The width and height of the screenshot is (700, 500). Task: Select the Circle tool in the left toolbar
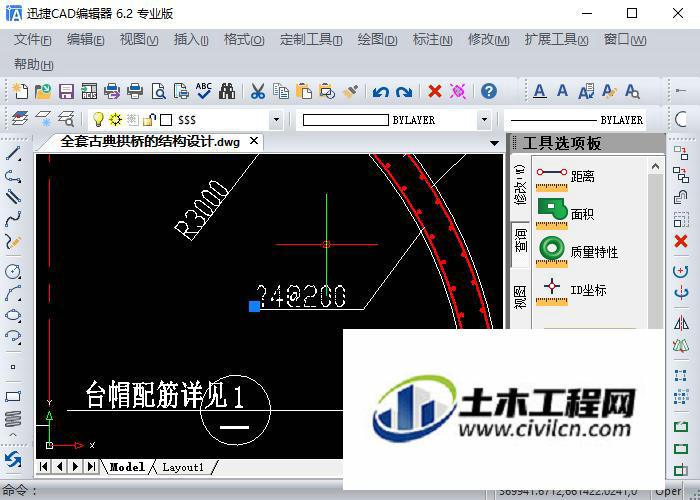pos(13,271)
